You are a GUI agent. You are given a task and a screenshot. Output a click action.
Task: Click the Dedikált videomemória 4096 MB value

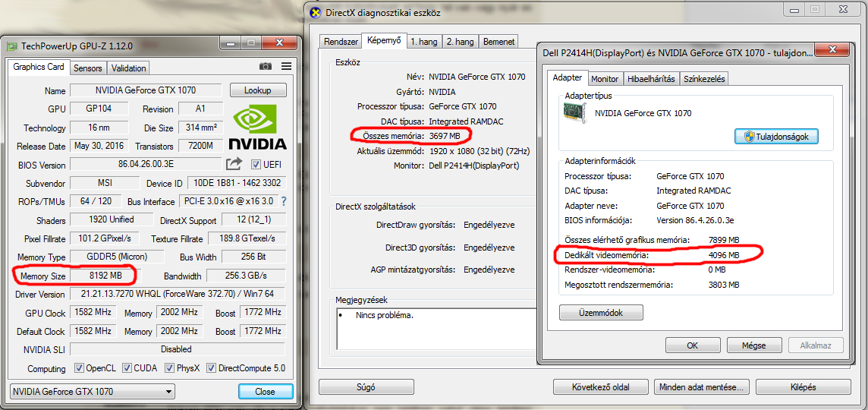(x=724, y=255)
